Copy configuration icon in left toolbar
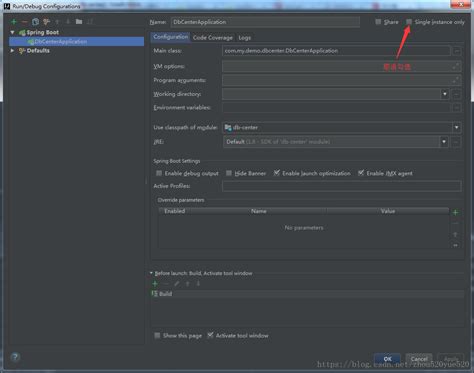This screenshot has width=474, height=373. click(35, 22)
